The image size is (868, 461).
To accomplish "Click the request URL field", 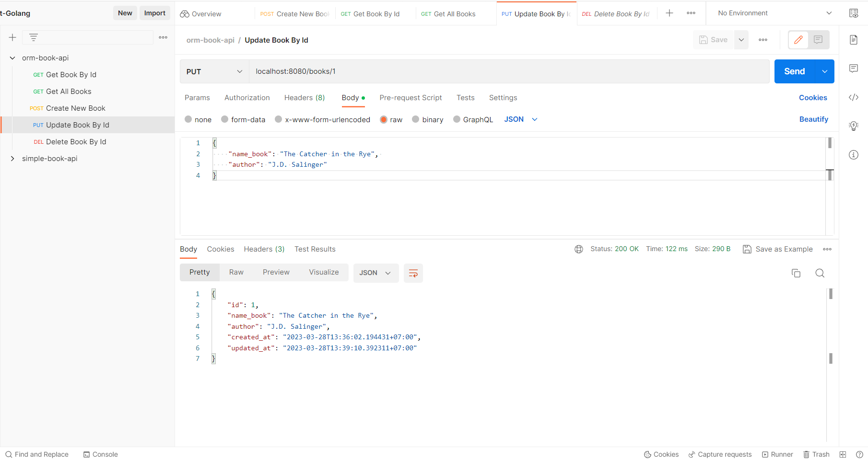I will [509, 71].
